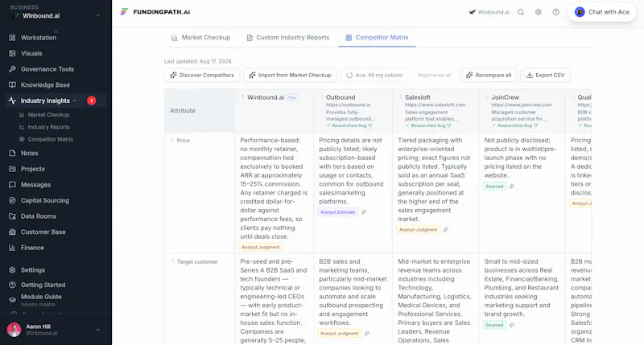Open Competitor Matrix submenu item in sidebar
The height and width of the screenshot is (345, 644).
50,139
